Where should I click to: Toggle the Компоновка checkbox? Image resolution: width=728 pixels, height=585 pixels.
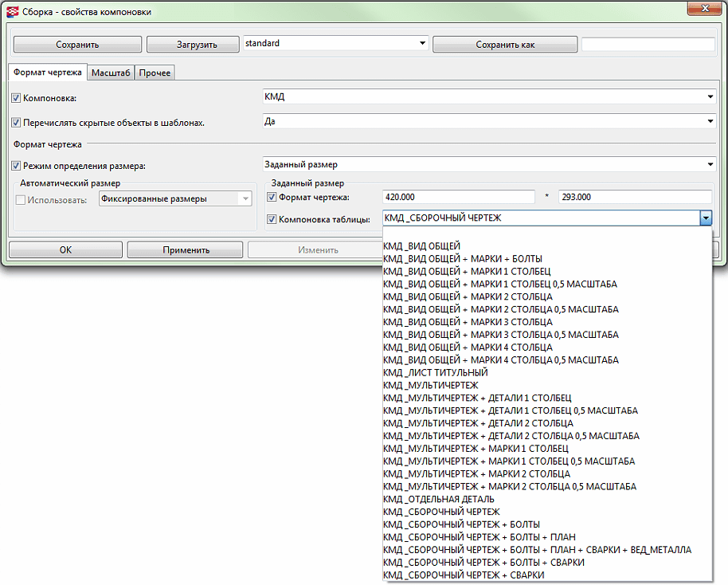(16, 98)
